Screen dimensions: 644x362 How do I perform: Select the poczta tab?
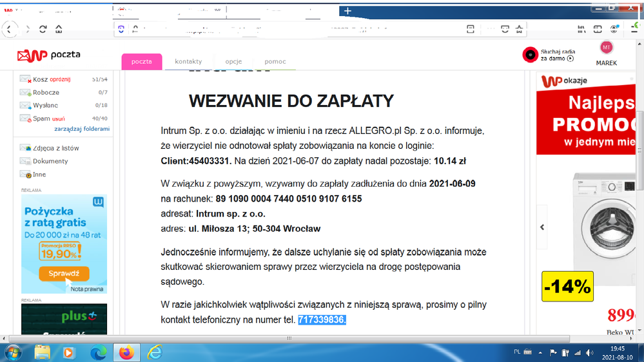pos(142,62)
